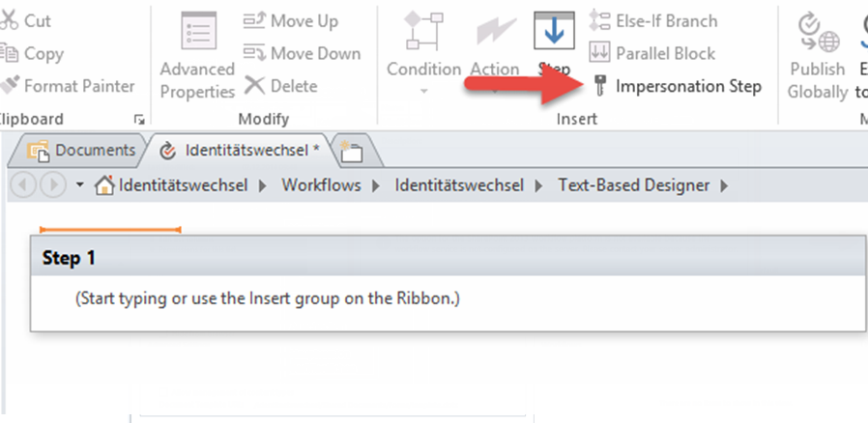
Task: Open the Clipboard group dialog launcher
Action: point(139,120)
